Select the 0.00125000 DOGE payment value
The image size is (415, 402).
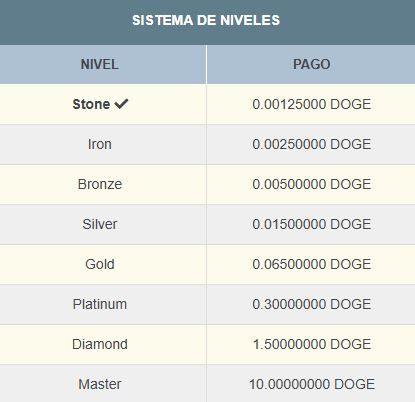pos(312,104)
